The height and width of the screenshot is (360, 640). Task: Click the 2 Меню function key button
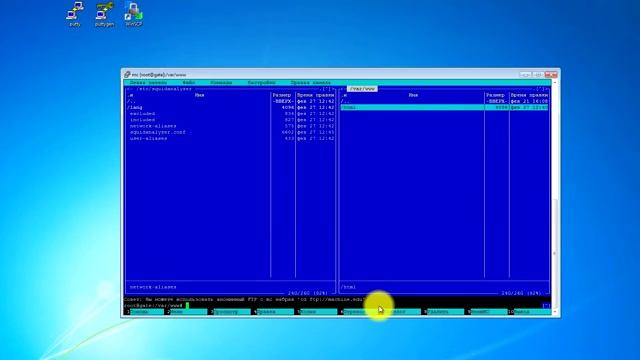click(x=187, y=311)
